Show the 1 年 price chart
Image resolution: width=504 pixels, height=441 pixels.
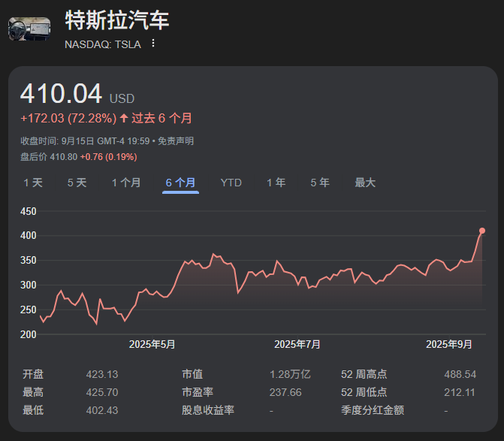(276, 183)
